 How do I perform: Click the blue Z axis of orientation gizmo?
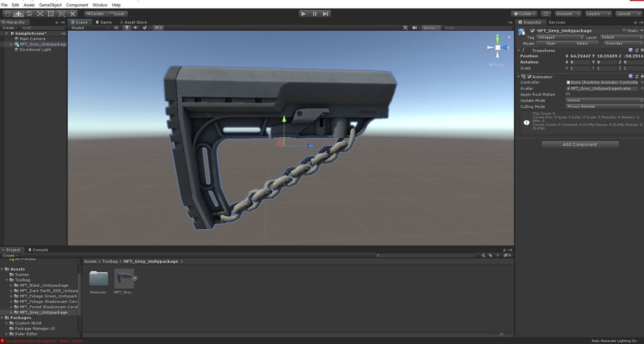click(505, 48)
